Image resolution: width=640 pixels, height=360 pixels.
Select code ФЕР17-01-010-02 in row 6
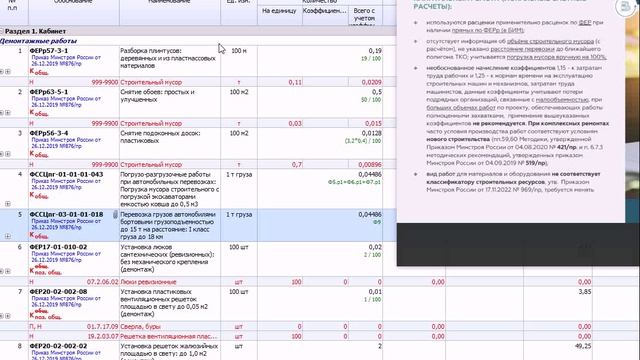tap(58, 247)
